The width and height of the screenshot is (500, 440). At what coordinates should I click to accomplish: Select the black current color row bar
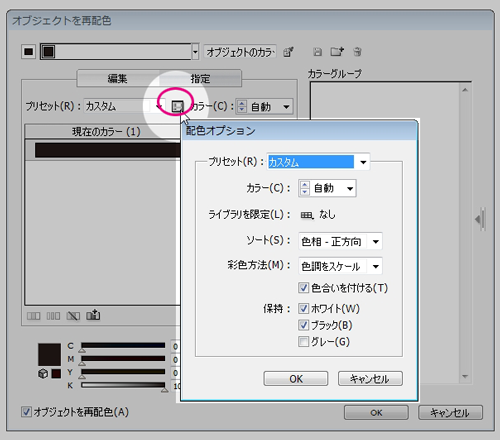click(x=107, y=150)
